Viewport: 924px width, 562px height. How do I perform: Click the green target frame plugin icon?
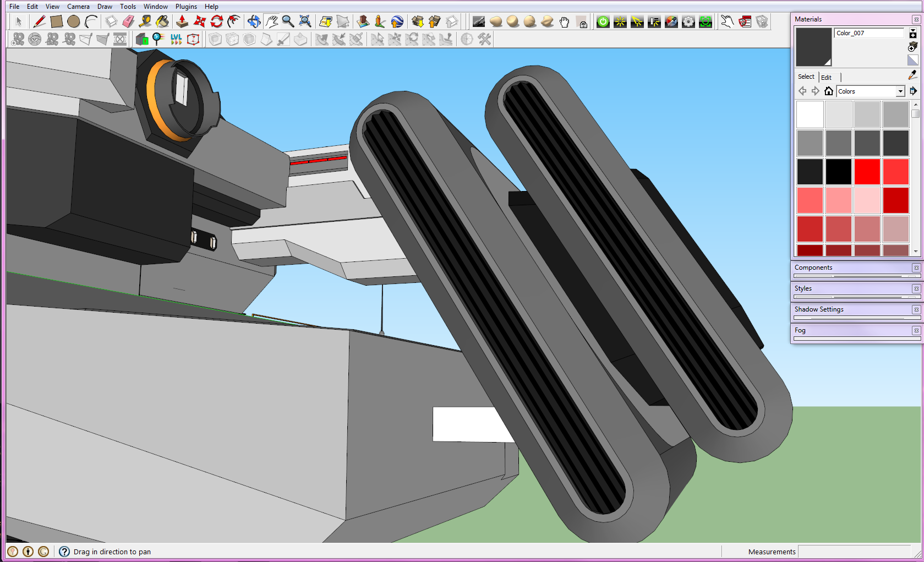706,21
